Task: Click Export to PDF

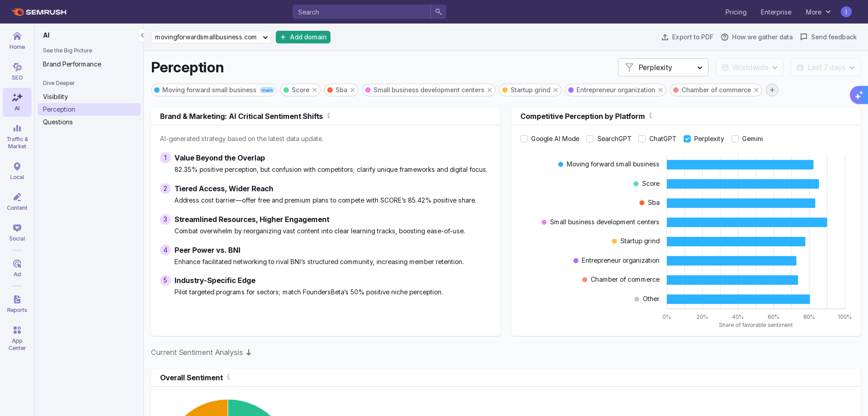Action: pyautogui.click(x=687, y=37)
